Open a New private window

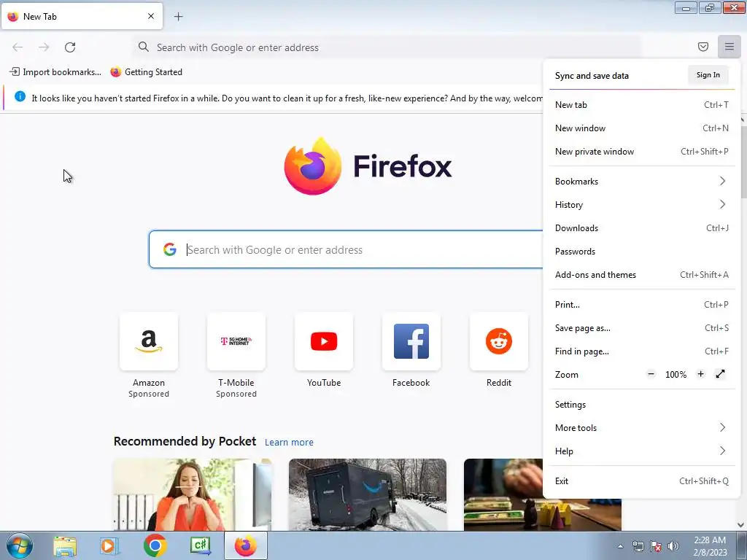pos(642,152)
